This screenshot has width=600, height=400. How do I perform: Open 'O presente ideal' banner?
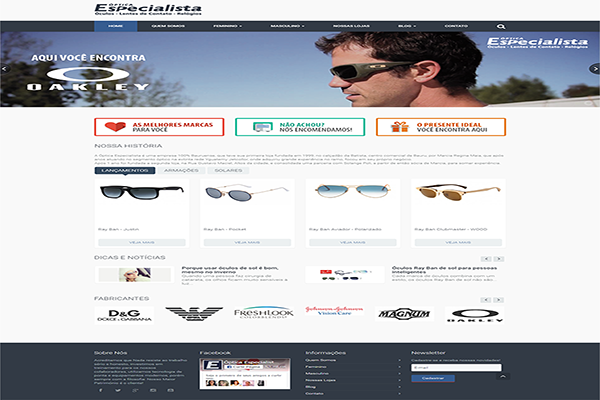tap(441, 127)
